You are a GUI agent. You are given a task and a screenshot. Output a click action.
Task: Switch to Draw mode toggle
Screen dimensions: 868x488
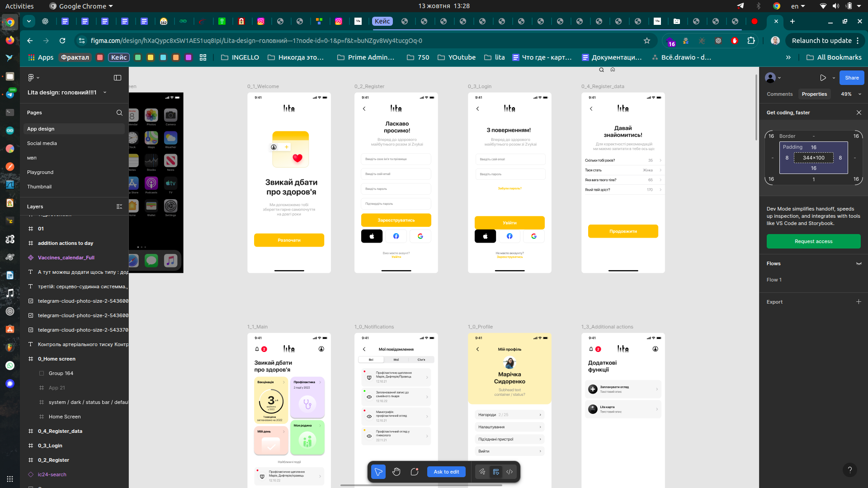tap(482, 472)
